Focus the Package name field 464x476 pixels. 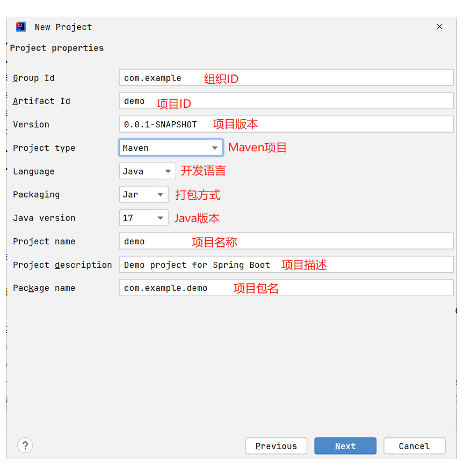pyautogui.click(x=286, y=288)
